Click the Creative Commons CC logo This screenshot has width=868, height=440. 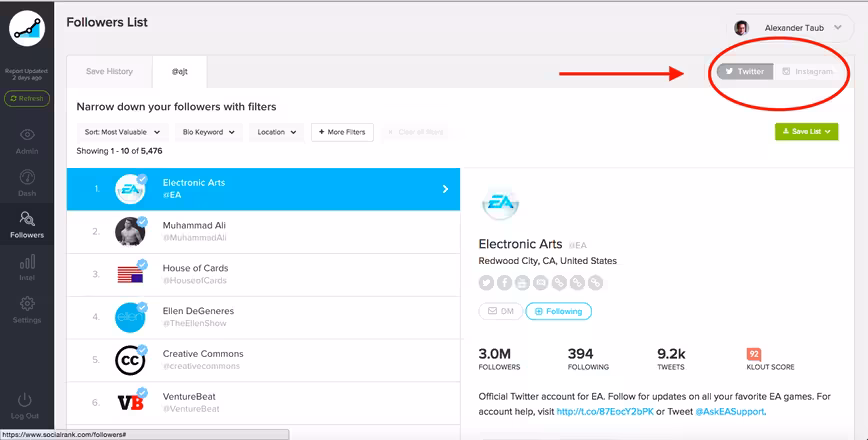pyautogui.click(x=130, y=360)
